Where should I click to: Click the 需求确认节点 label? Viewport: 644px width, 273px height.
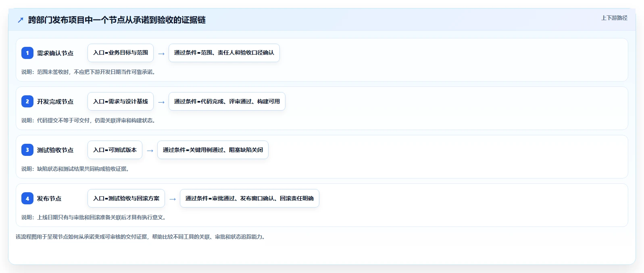tap(55, 53)
